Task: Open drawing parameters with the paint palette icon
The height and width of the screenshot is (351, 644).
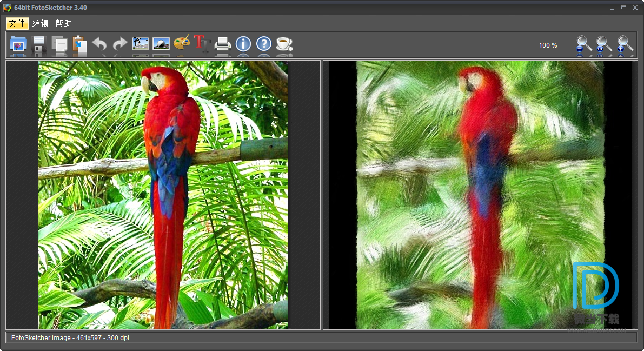Action: tap(182, 43)
